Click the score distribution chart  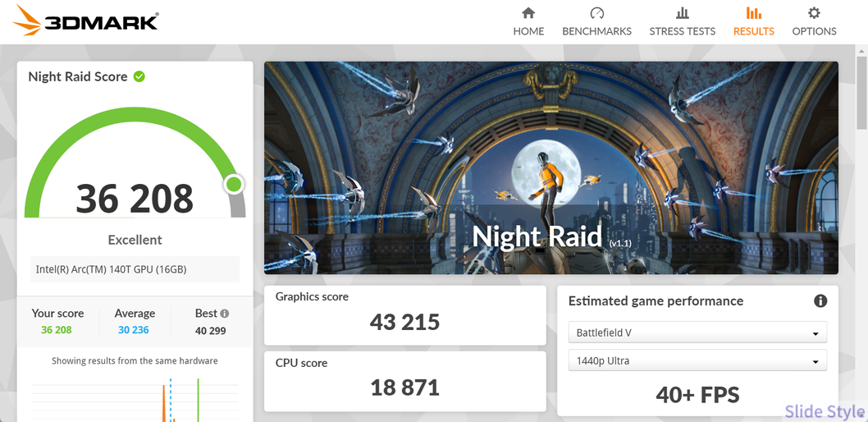click(135, 400)
